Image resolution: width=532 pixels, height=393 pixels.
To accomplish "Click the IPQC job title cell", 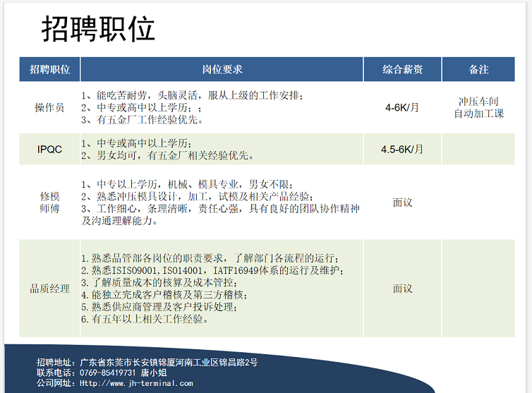I will click(49, 150).
